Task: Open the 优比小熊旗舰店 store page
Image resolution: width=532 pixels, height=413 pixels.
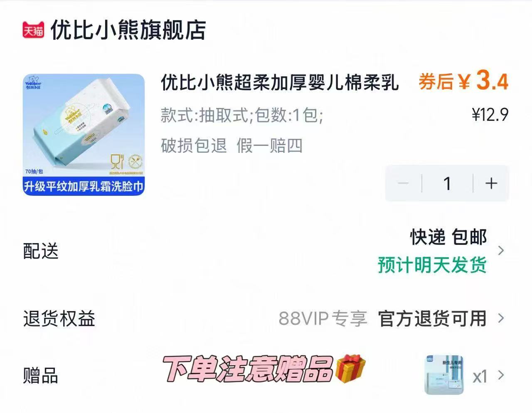Action: coord(128,30)
